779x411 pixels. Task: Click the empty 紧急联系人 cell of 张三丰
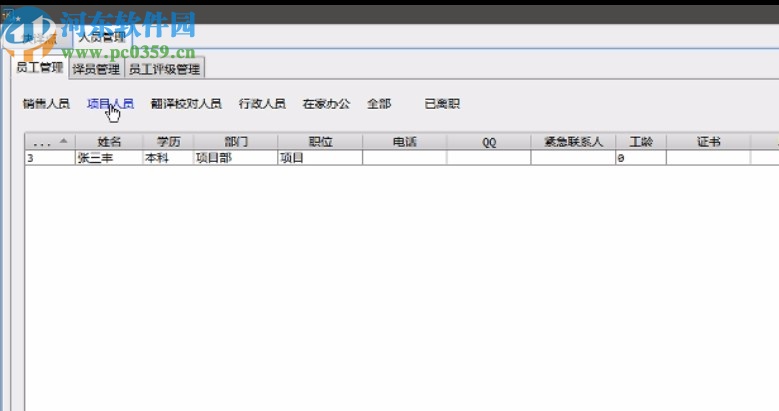pos(573,158)
